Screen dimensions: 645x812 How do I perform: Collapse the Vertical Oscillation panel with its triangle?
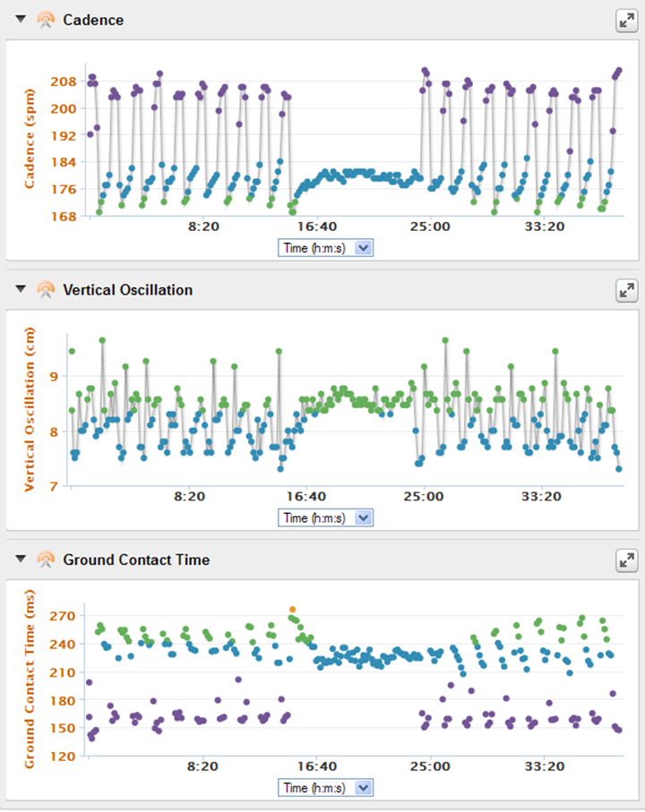[x=21, y=289]
